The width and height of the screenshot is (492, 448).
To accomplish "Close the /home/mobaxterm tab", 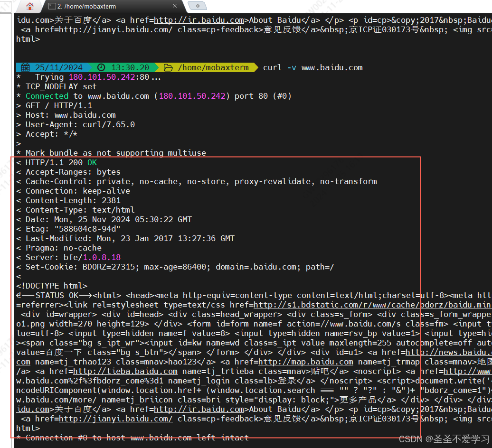I will pos(175,6).
